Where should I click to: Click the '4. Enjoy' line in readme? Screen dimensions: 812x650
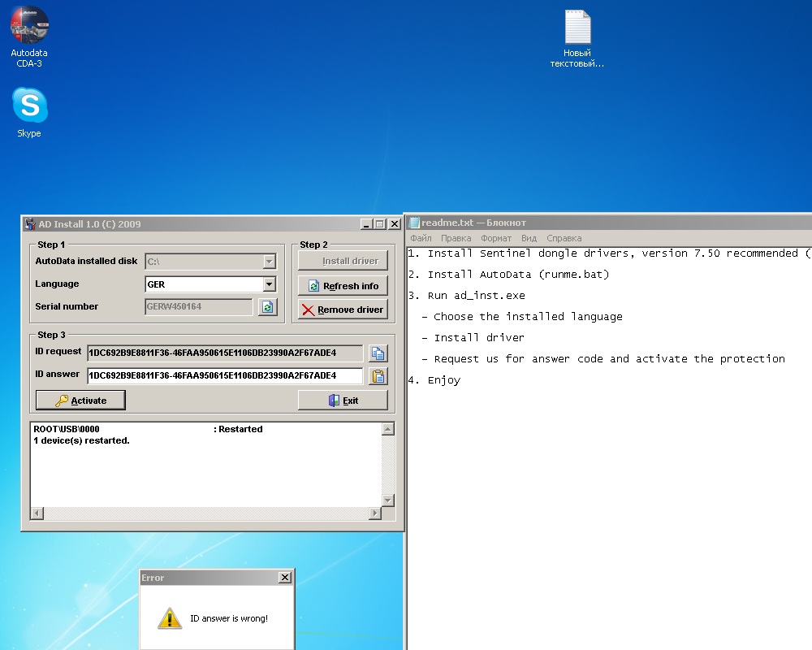[x=434, y=380]
